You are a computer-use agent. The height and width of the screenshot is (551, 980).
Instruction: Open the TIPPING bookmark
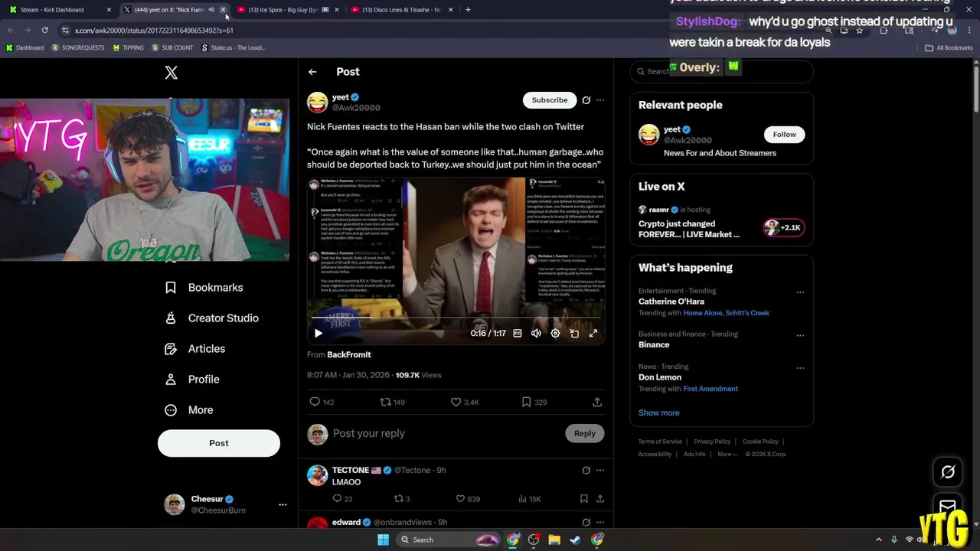tap(128, 47)
